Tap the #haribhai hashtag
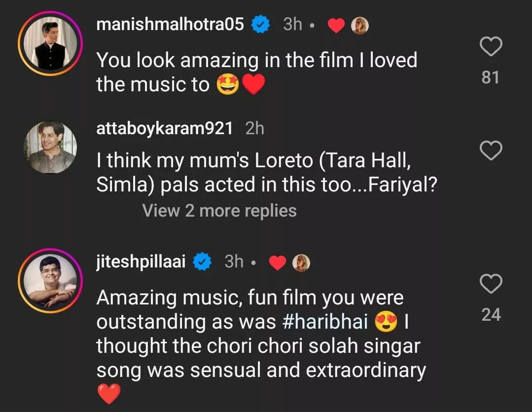The width and height of the screenshot is (532, 412). click(325, 321)
